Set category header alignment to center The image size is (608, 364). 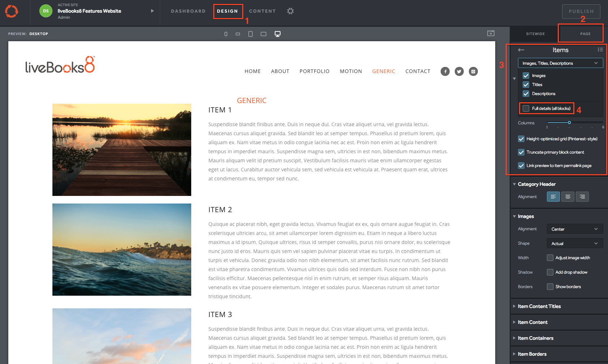pos(568,197)
